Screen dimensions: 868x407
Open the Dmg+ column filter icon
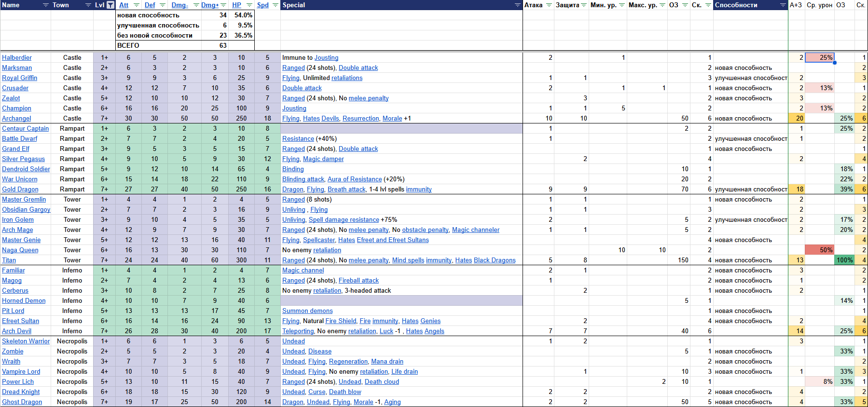(x=223, y=5)
